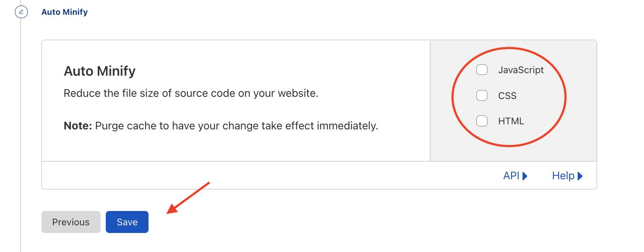Expand the Help disclosure triangle

[x=580, y=176]
